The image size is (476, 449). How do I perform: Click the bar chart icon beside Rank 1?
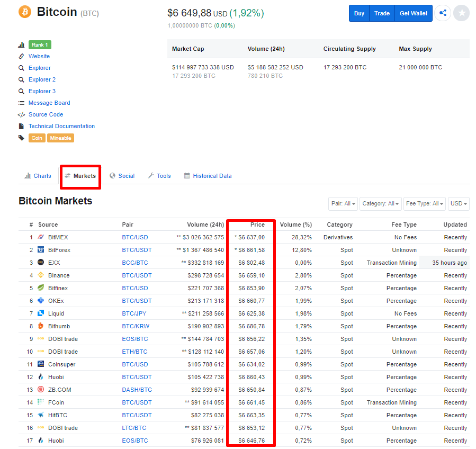coord(21,45)
